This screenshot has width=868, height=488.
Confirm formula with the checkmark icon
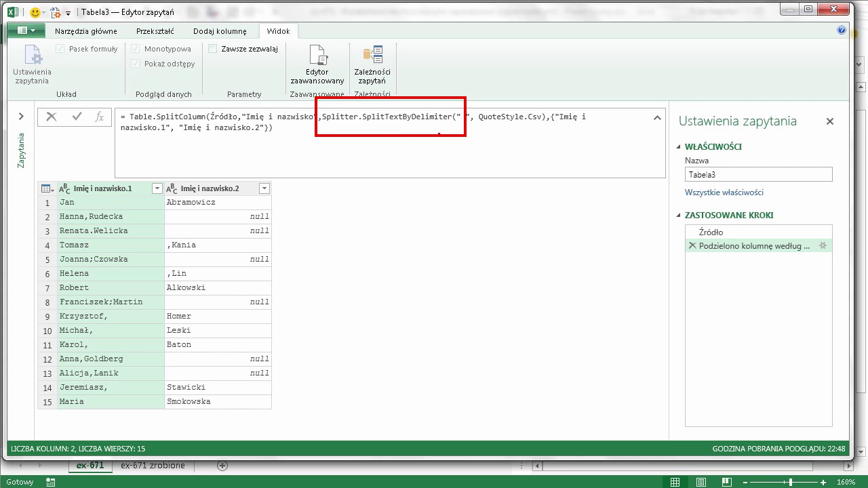77,117
